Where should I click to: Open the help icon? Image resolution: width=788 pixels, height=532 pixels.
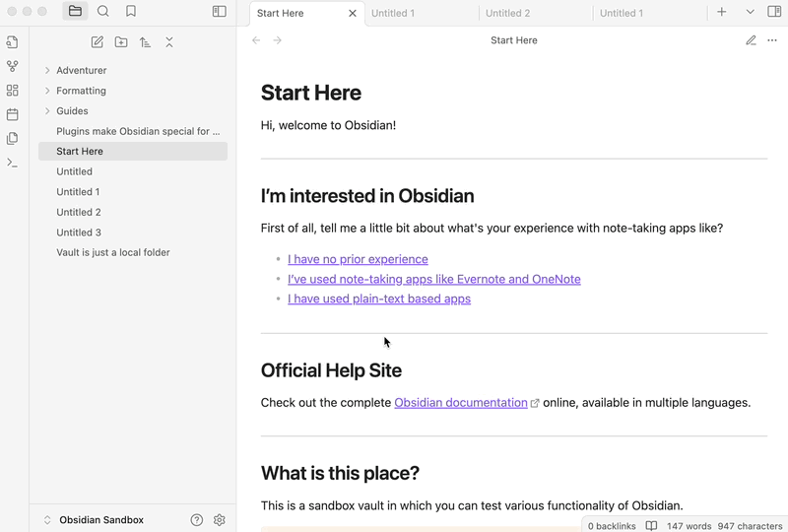tap(197, 520)
